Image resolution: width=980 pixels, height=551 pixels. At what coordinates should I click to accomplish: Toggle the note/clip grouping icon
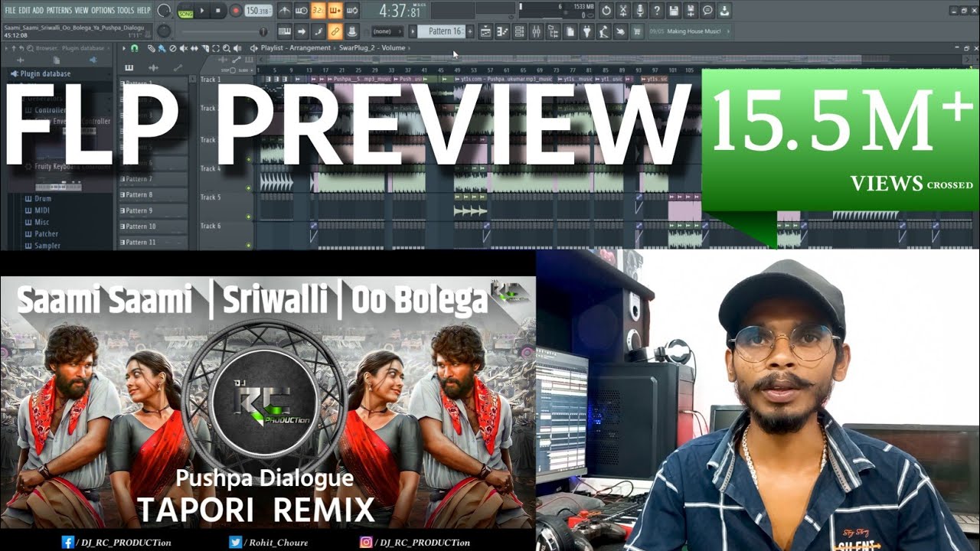[x=318, y=31]
